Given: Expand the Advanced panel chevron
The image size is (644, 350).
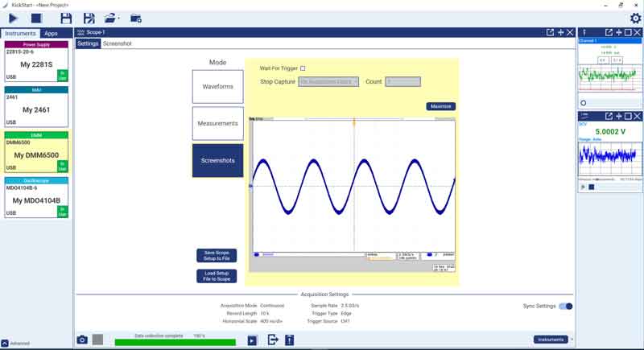Looking at the screenshot, I should pyautogui.click(x=5, y=344).
